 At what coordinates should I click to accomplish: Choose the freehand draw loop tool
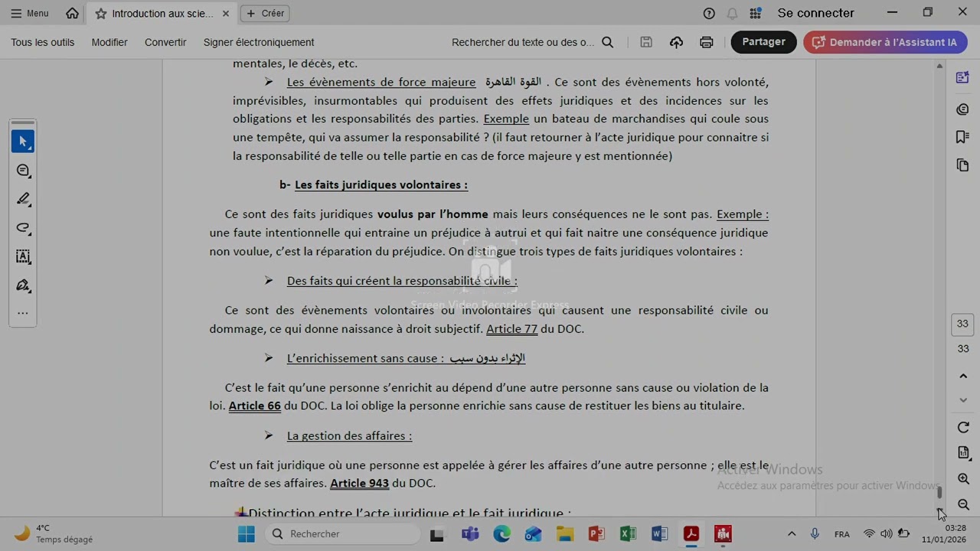pyautogui.click(x=23, y=228)
